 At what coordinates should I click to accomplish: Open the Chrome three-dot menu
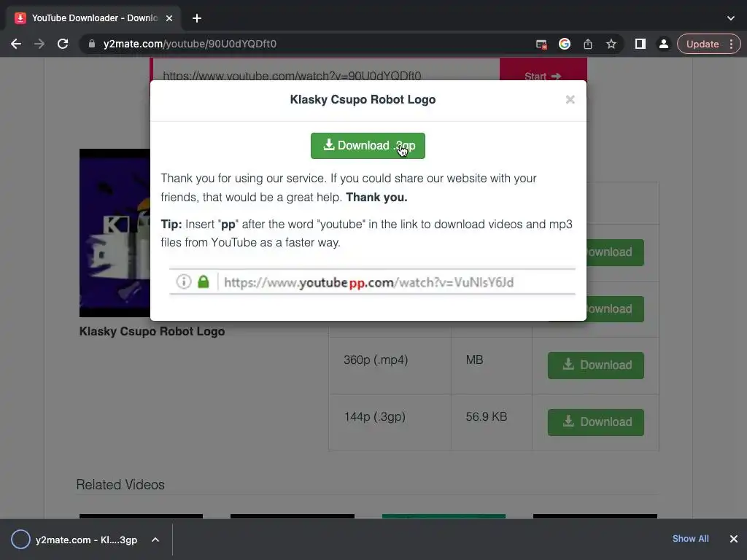[731, 44]
